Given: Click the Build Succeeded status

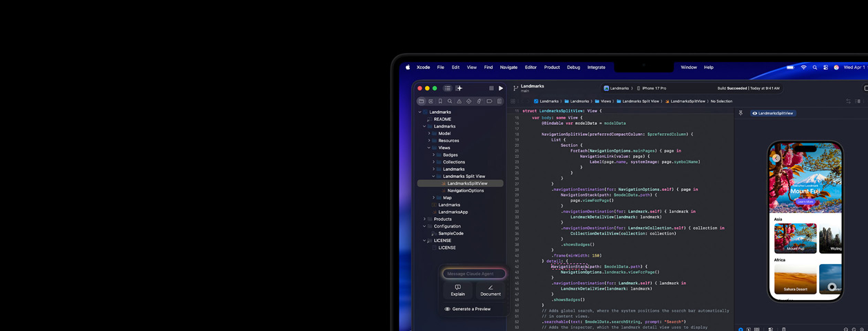Looking at the screenshot, I should click(748, 88).
